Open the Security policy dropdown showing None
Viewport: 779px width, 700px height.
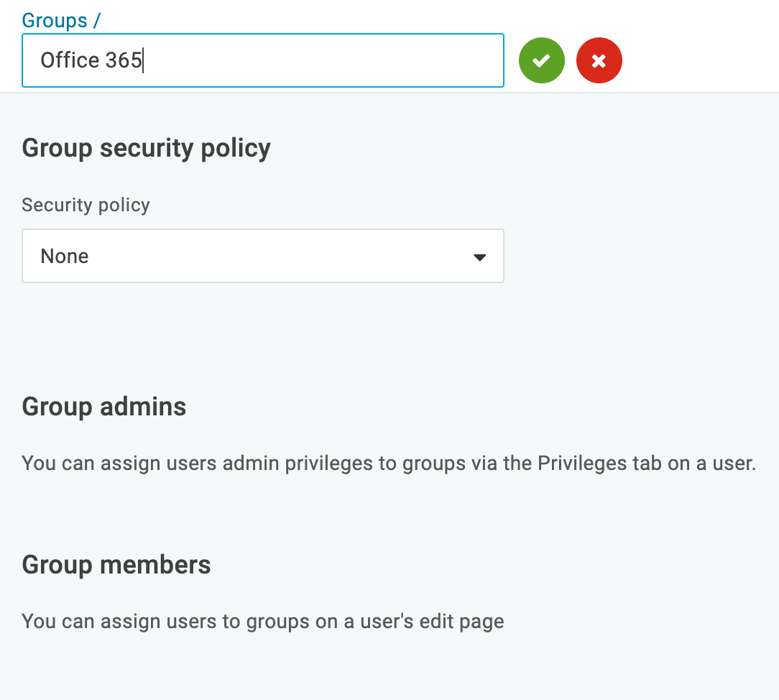click(x=263, y=256)
